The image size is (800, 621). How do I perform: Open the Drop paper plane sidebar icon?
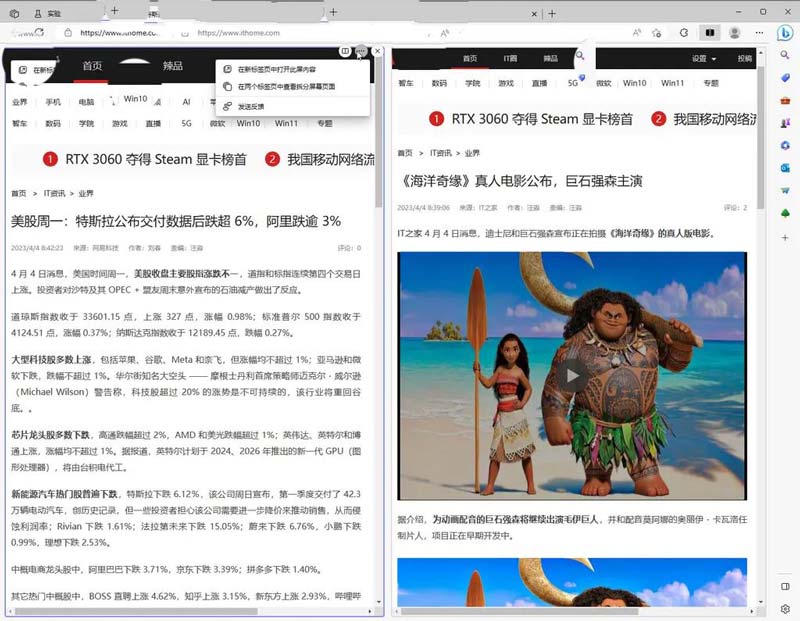tap(785, 190)
